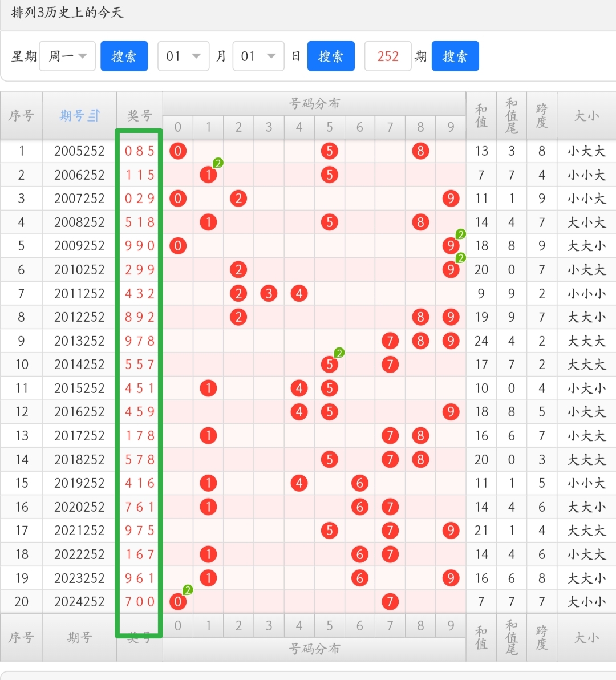Select period number 2007252
Screen dimensions: 616x680
click(79, 198)
